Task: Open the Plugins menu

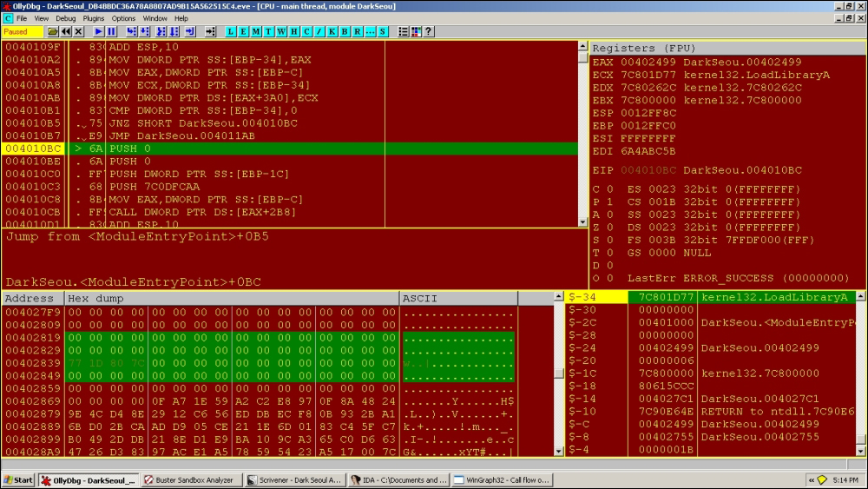Action: 94,18
